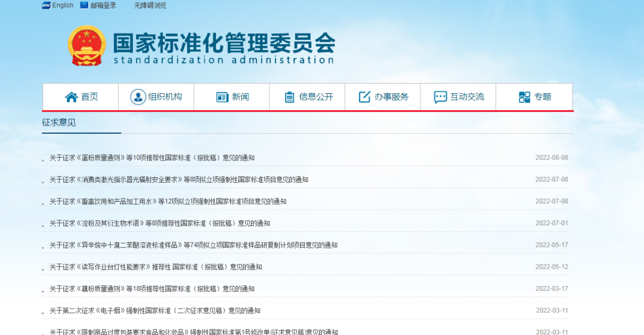The width and height of the screenshot is (644, 335).
Task: Open the 专题 navigation tab
Action: pyautogui.click(x=534, y=97)
